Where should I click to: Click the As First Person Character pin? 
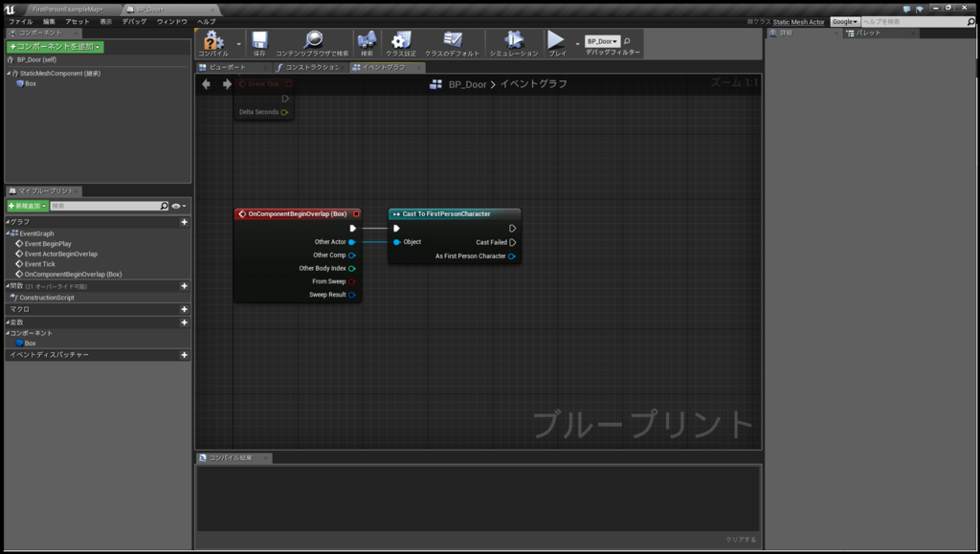[x=512, y=256]
